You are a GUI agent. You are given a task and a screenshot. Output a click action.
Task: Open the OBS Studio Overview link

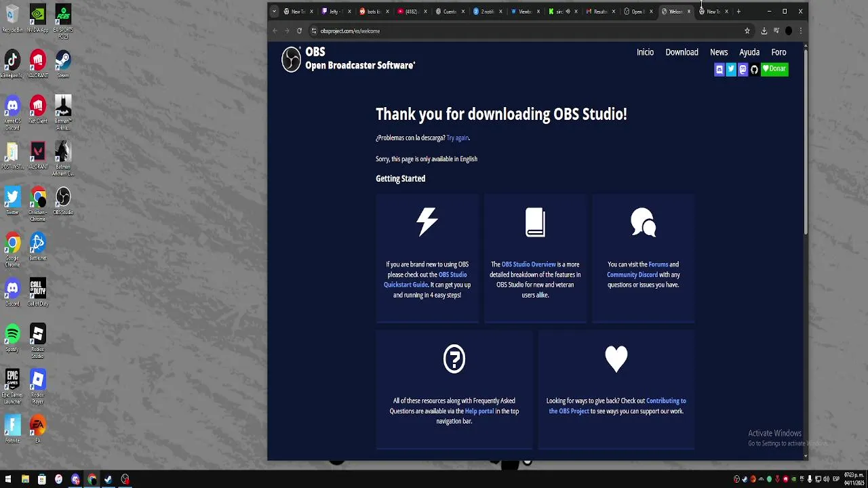(x=528, y=264)
